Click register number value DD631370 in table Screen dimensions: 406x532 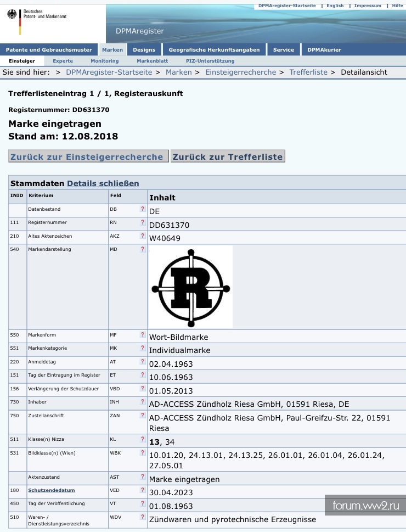coord(169,225)
